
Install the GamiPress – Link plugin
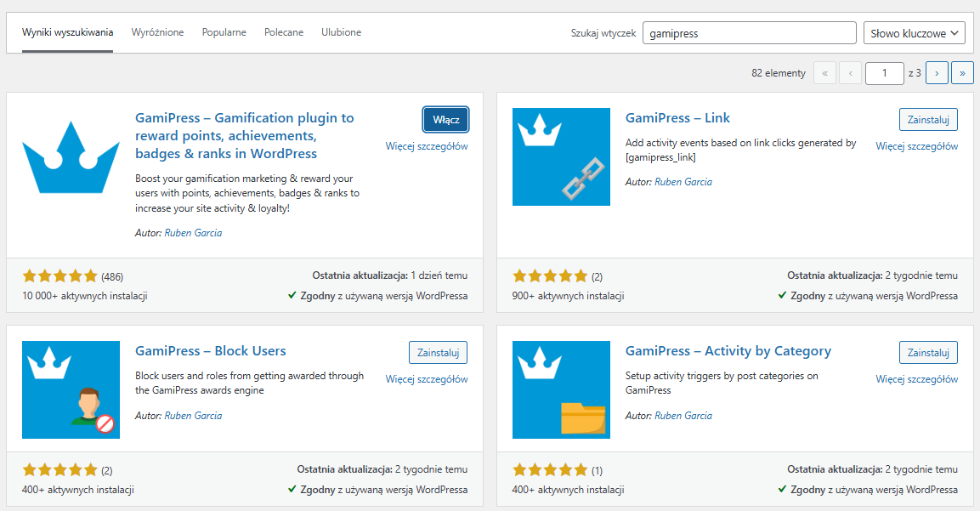[928, 119]
